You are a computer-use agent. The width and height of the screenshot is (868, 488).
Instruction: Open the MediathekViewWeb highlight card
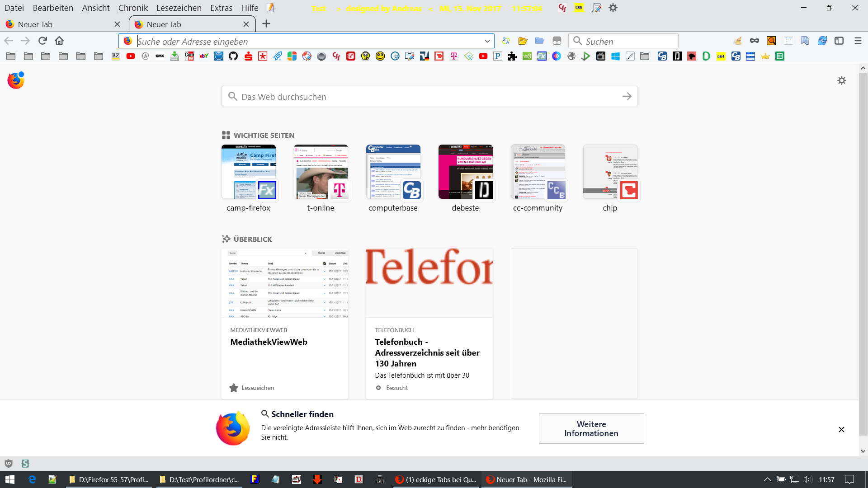[284, 323]
